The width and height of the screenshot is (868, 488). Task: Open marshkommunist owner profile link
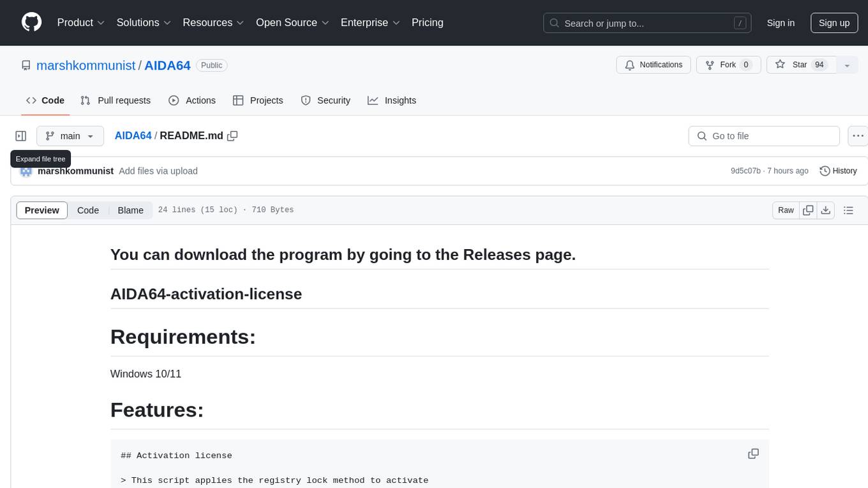point(86,65)
